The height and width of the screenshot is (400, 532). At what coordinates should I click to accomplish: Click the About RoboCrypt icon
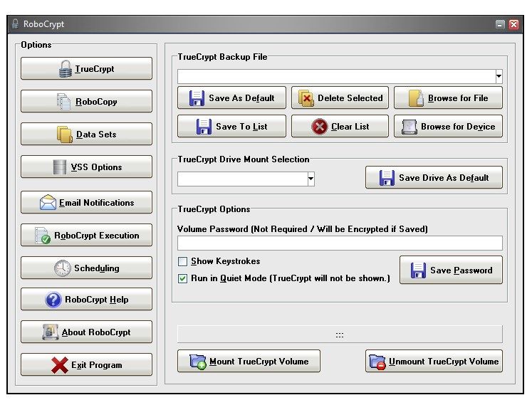tap(51, 332)
